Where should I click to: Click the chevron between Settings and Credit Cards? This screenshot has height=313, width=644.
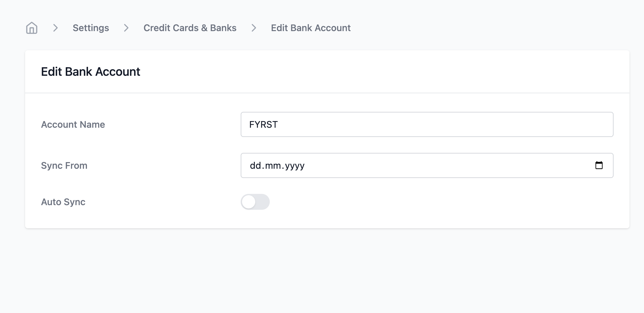(126, 28)
